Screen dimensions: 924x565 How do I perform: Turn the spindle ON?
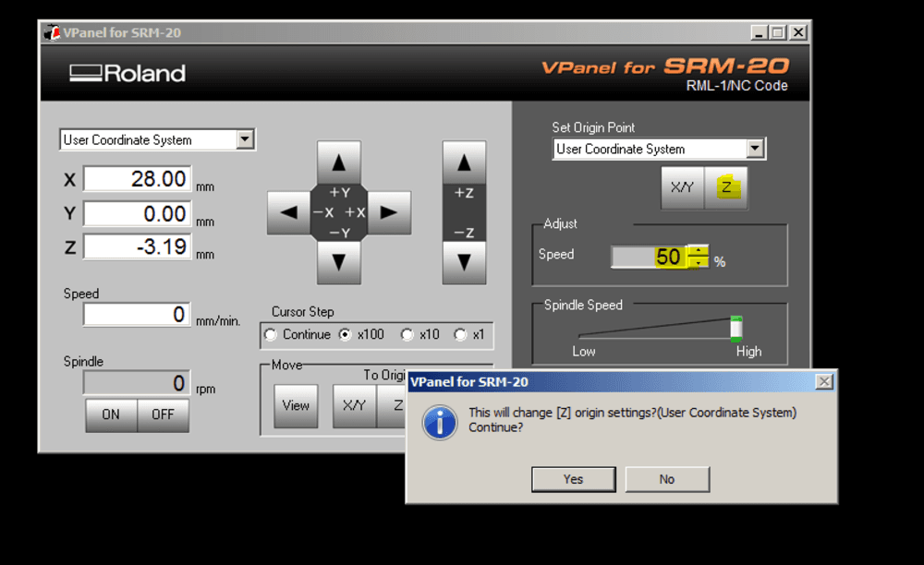coord(111,415)
